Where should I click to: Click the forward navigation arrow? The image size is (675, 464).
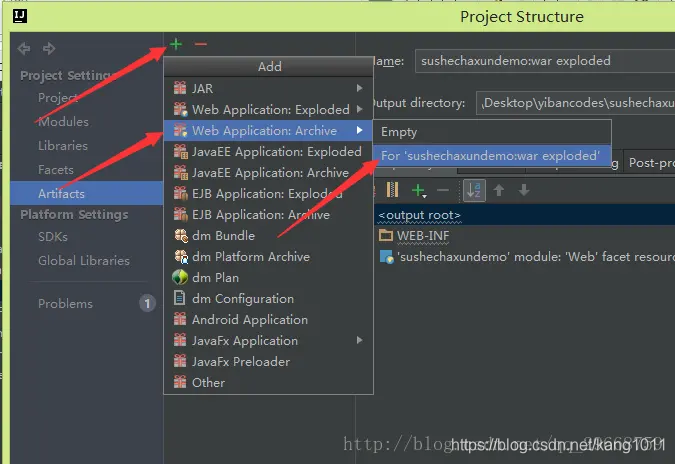coord(49,48)
